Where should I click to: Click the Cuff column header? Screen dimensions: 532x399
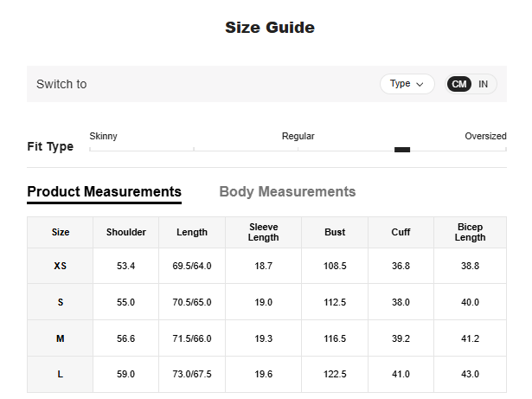(401, 232)
